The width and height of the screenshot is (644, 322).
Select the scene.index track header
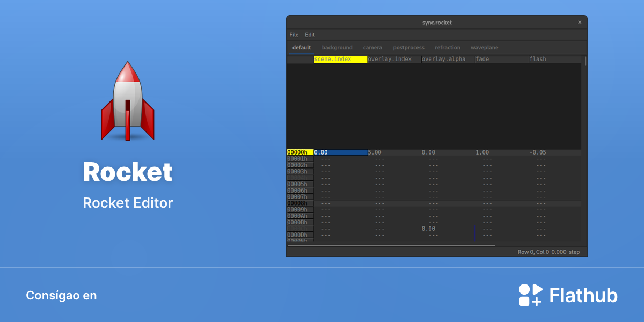pos(341,59)
